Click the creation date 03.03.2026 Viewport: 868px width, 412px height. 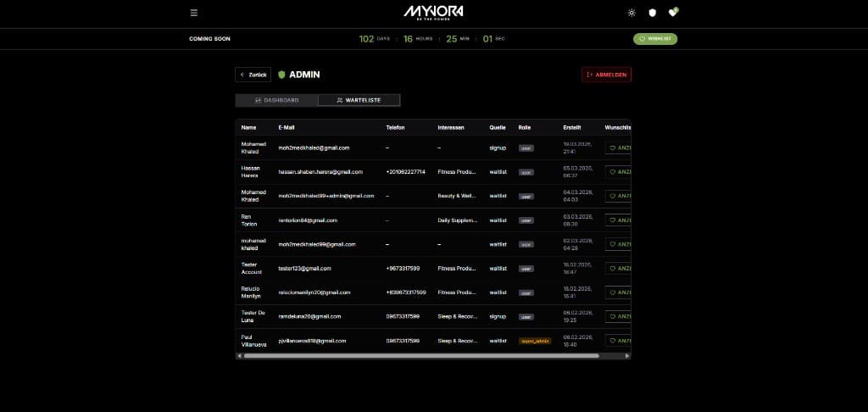(578, 220)
